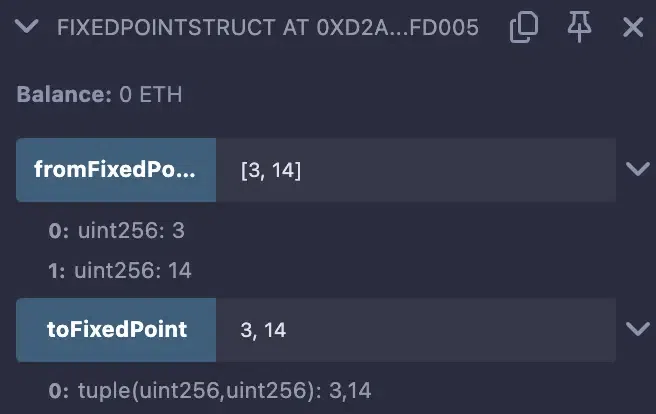Click the output index label under toFixedPoint
The image size is (656, 414).
[58, 390]
